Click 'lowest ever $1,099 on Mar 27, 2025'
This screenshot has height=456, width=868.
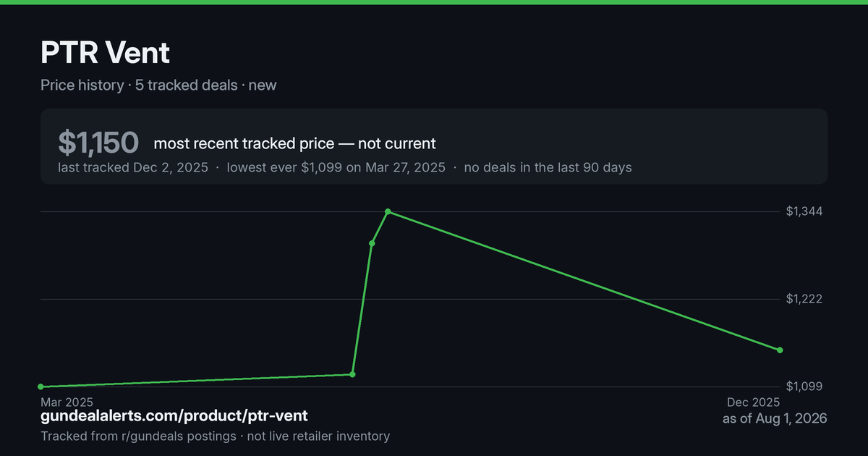[336, 167]
